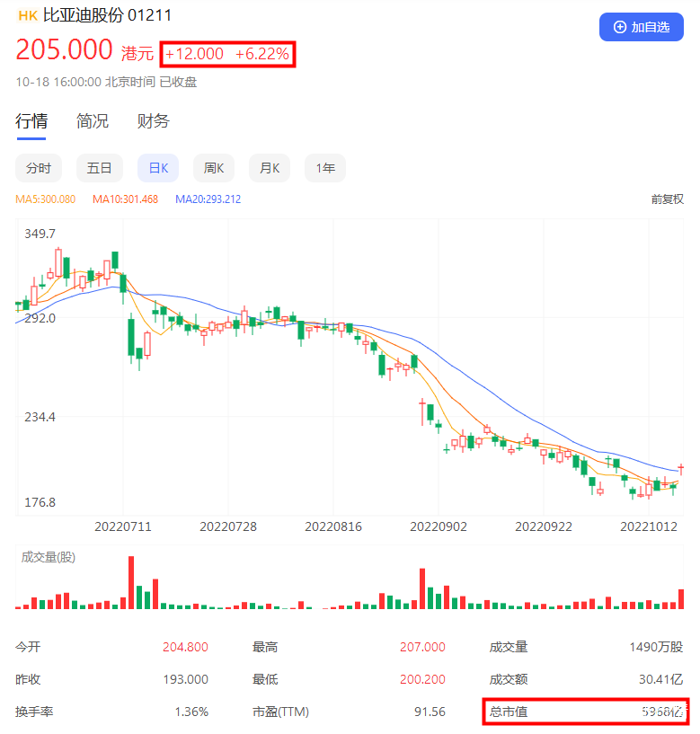The image size is (700, 734).
Task: Click the 成交额 value 30.41亿
Action: tap(660, 679)
